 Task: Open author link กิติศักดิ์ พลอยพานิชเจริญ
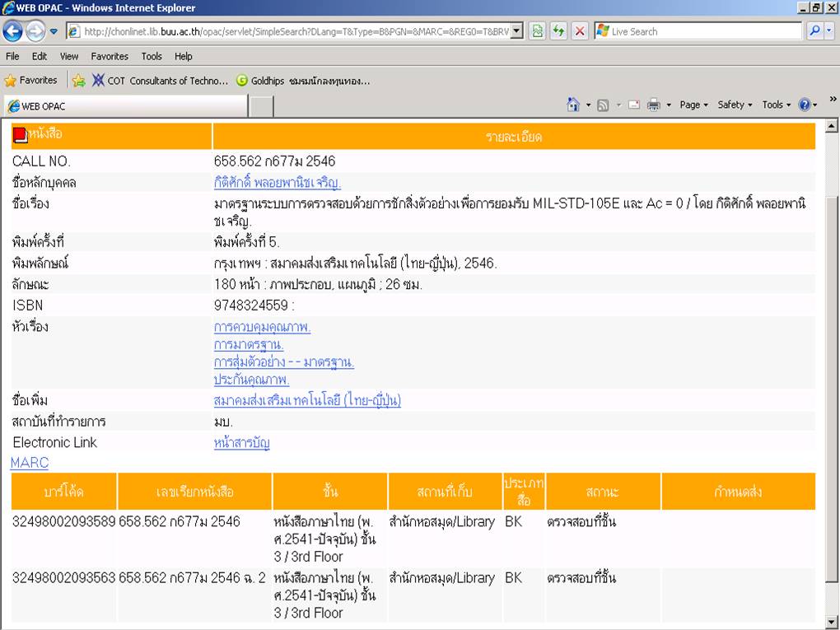(x=278, y=183)
